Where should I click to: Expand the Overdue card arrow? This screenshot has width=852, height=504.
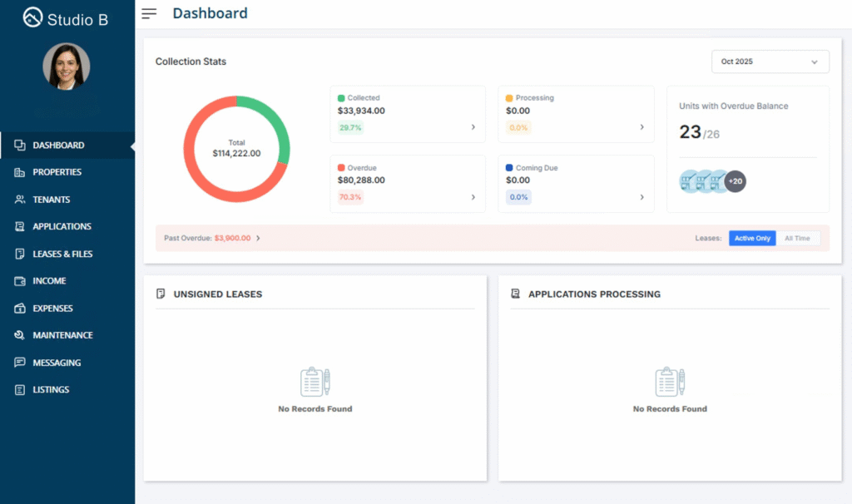(473, 197)
